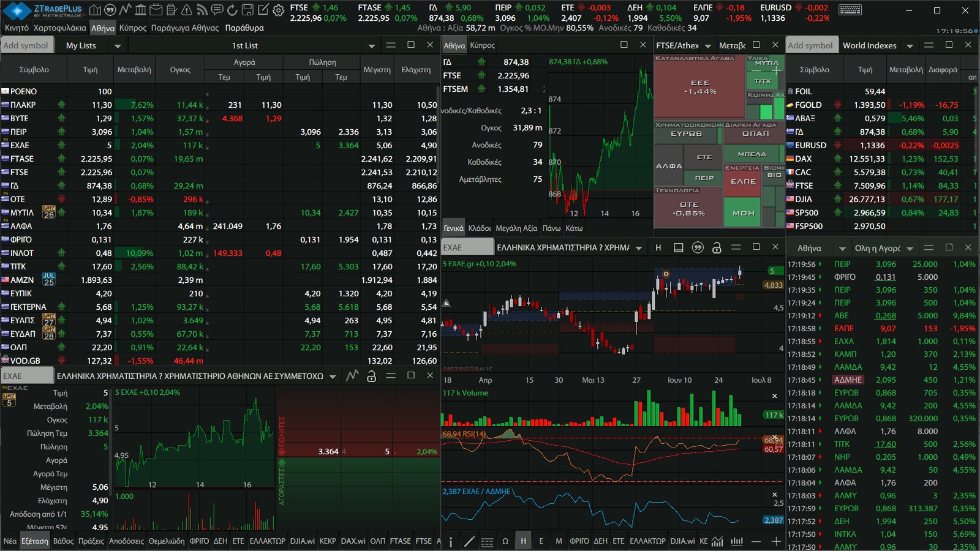980x551 pixels.
Task: Expand the FTSE/Athex index dropdown
Action: click(708, 46)
